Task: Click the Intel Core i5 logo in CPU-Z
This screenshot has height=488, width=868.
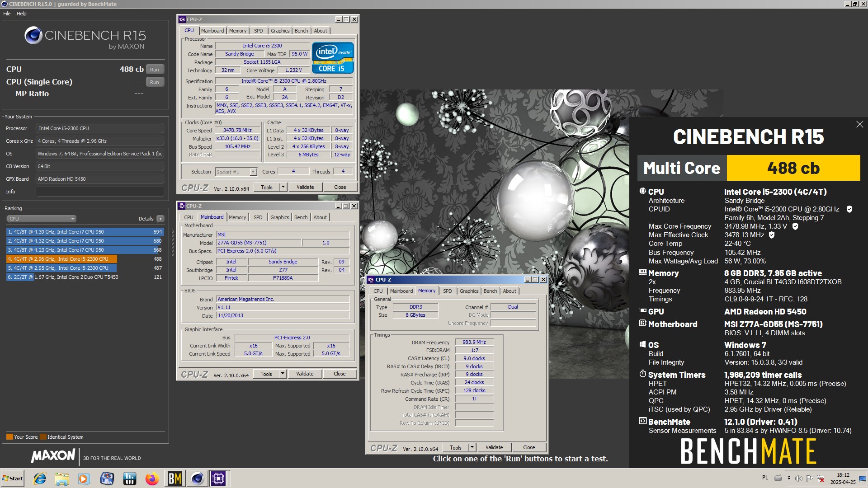Action: (x=333, y=58)
